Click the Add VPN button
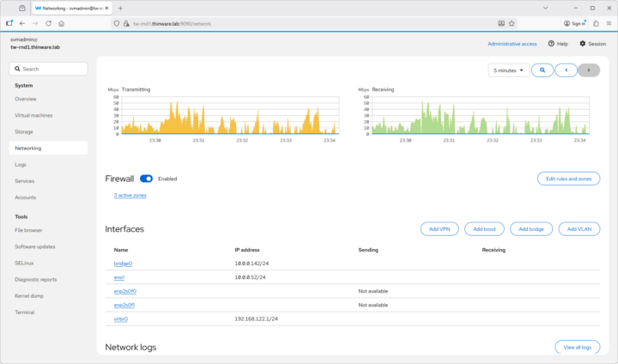 point(439,229)
